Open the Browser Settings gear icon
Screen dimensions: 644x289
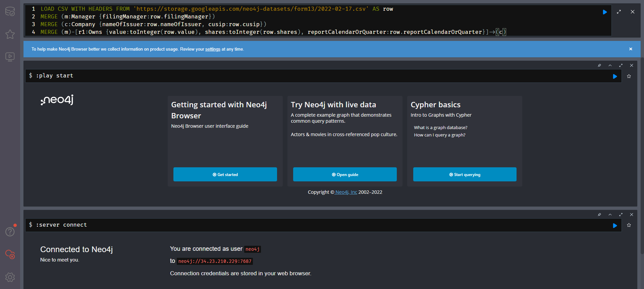10,277
